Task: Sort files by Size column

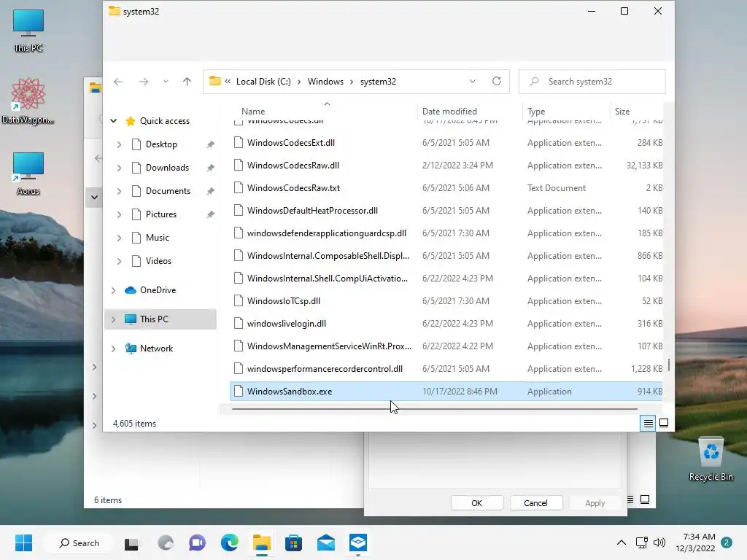Action: click(622, 112)
